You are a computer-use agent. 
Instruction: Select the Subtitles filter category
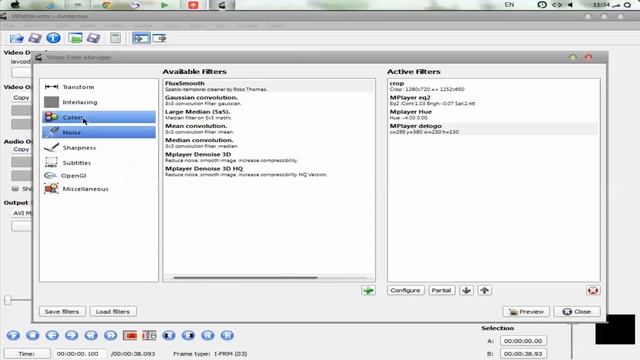click(99, 162)
